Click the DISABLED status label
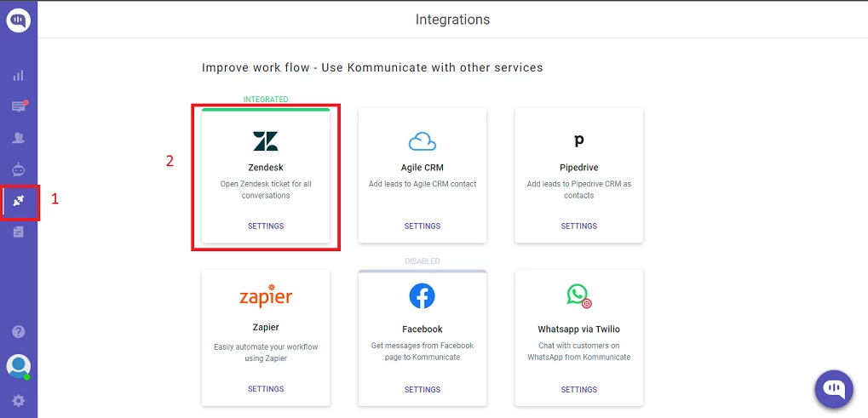 pos(423,261)
